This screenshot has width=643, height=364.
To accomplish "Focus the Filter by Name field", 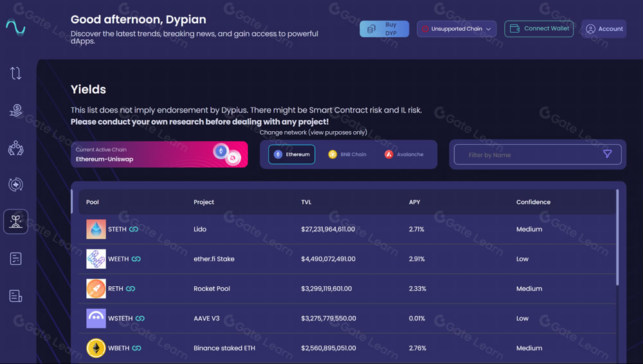I will coord(538,155).
